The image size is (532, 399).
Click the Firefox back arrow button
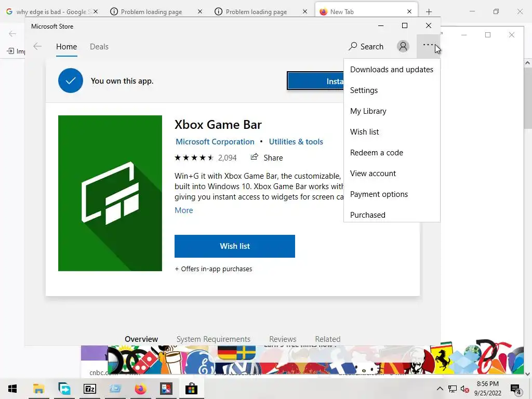[12, 34]
